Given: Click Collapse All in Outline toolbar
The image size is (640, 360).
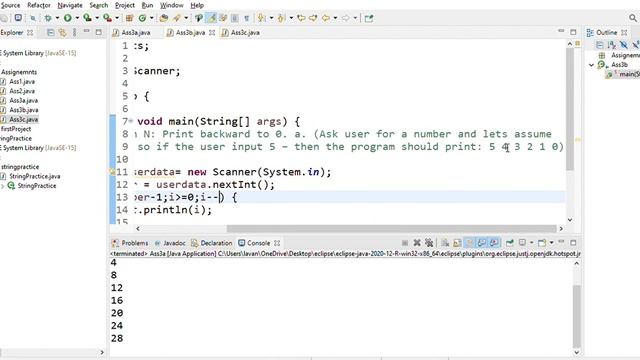Looking at the screenshot, I should 599,45.
